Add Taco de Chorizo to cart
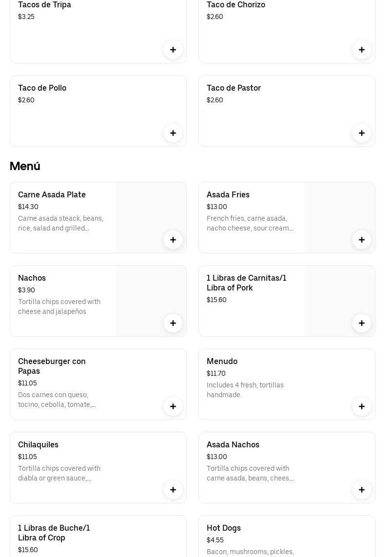The image size is (392, 557). coord(362,50)
